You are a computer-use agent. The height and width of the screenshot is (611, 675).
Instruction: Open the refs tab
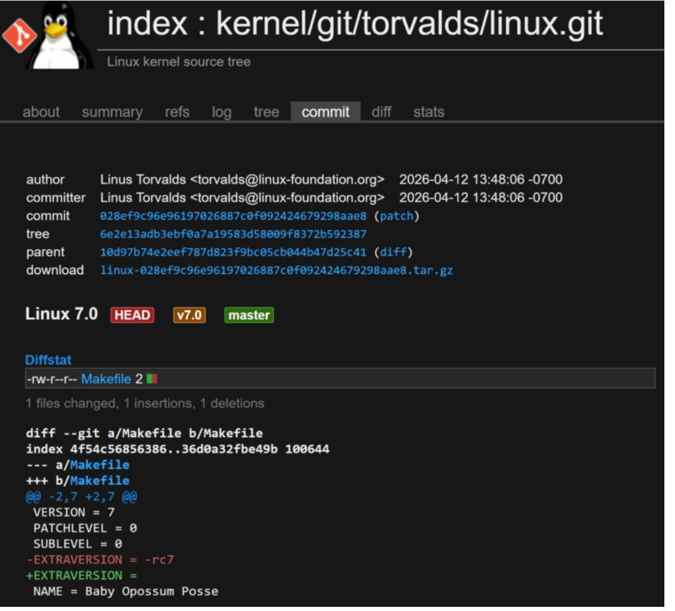[177, 112]
